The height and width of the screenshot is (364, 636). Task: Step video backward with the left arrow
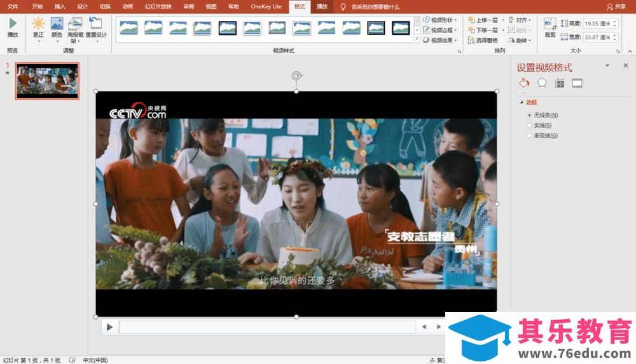point(424,327)
